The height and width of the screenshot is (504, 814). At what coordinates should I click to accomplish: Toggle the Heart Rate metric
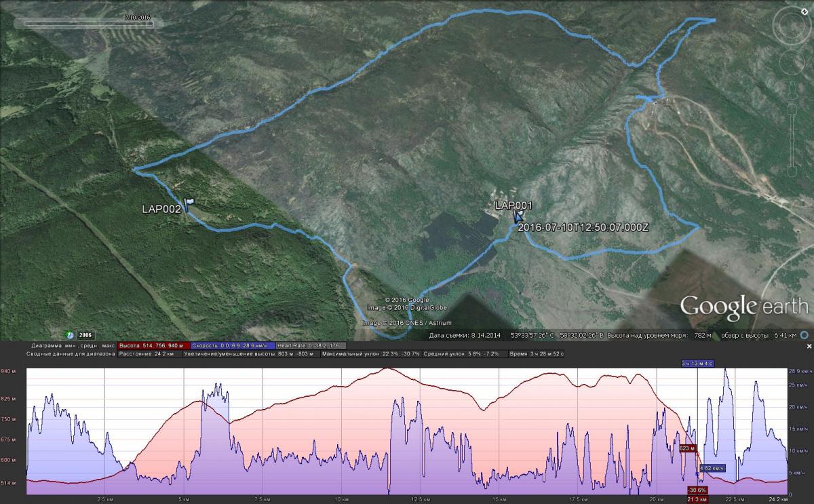tap(305, 345)
